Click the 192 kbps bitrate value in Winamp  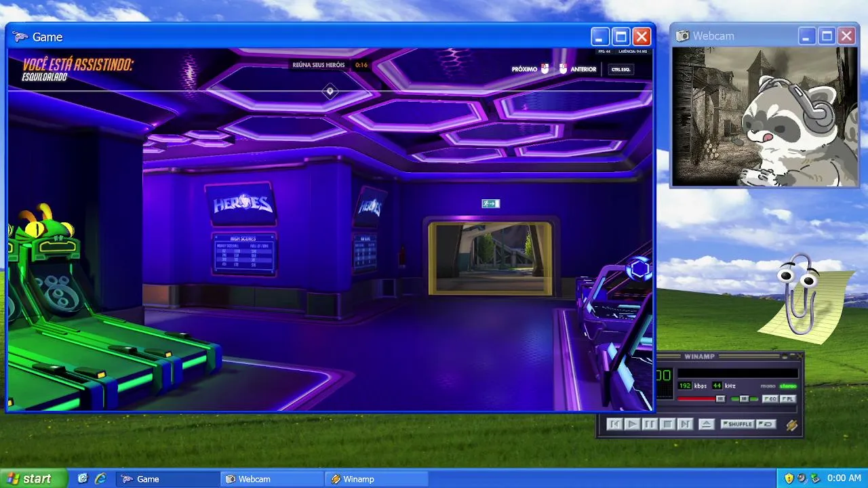tap(685, 386)
